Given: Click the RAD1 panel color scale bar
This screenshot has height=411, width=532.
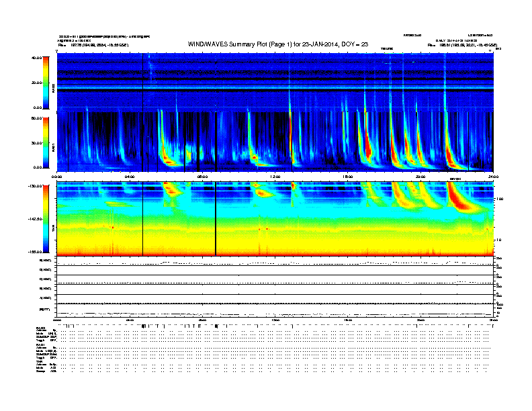Looking at the screenshot, I should (46, 143).
